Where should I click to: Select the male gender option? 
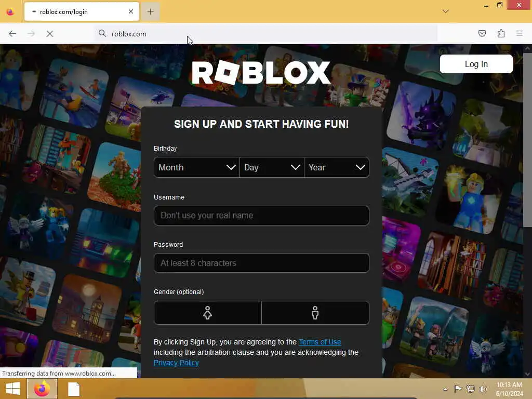pyautogui.click(x=315, y=313)
